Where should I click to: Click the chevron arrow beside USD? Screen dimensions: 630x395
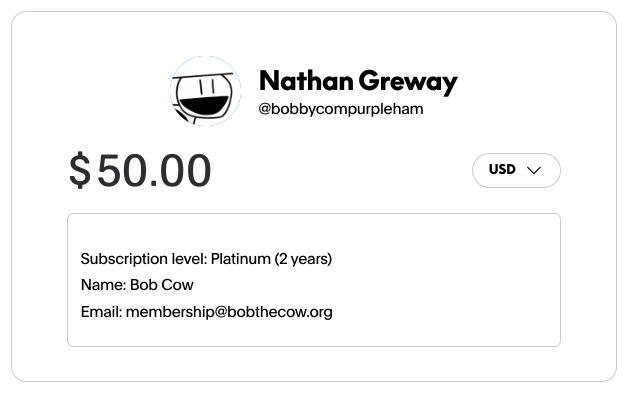click(x=534, y=170)
